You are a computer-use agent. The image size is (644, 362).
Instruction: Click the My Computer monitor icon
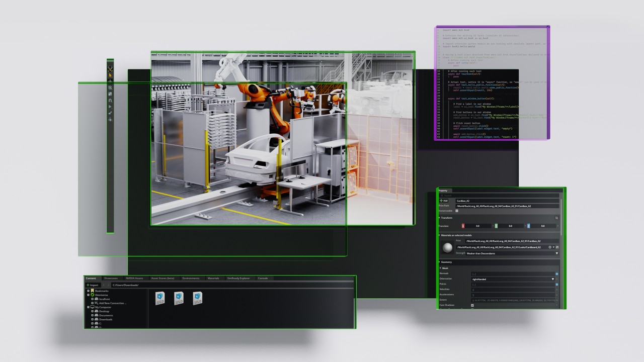click(x=93, y=307)
